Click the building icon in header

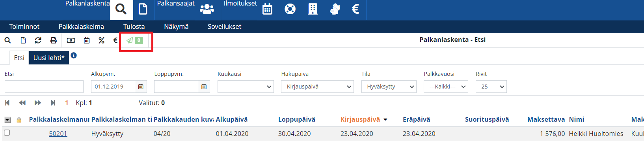click(313, 9)
